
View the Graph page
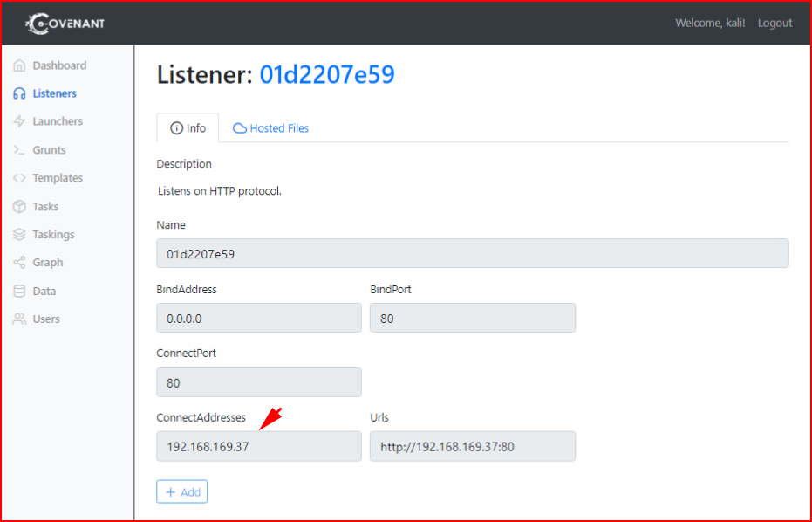[x=48, y=262]
